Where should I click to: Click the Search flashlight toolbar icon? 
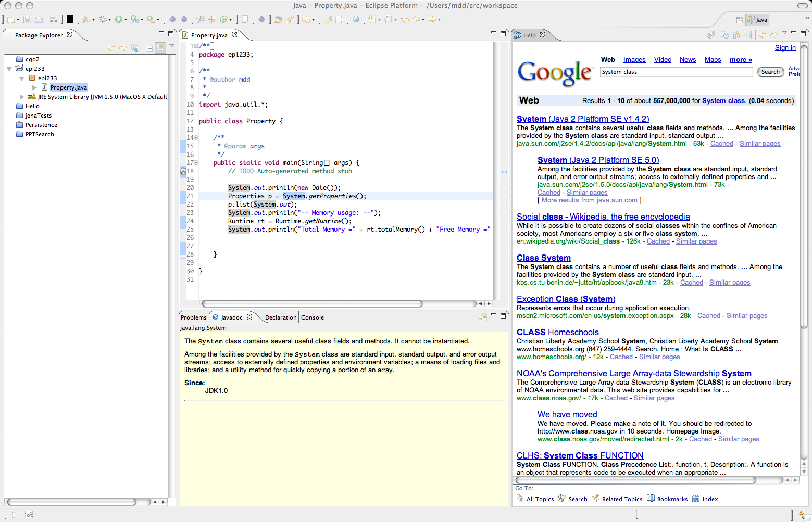[x=290, y=19]
